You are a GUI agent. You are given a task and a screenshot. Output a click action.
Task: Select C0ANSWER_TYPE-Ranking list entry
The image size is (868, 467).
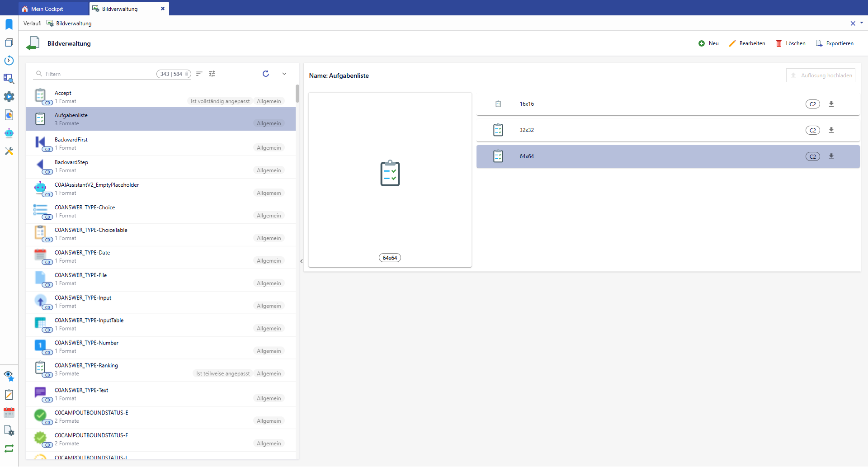[x=160, y=370]
